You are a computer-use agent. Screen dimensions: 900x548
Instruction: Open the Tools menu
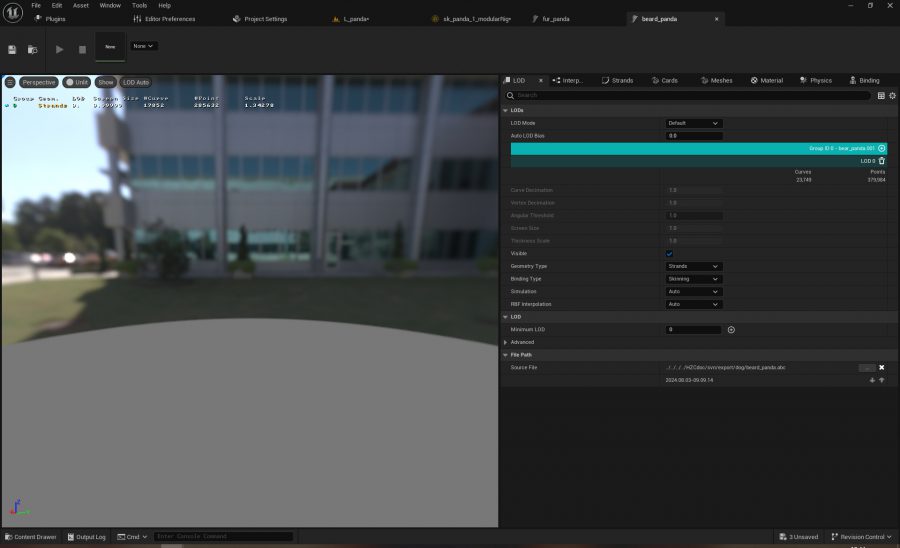139,5
